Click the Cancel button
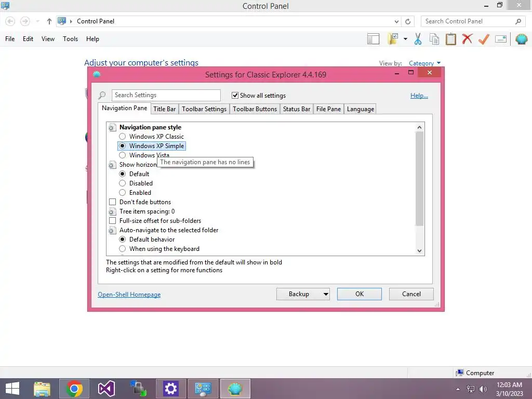 coord(411,294)
